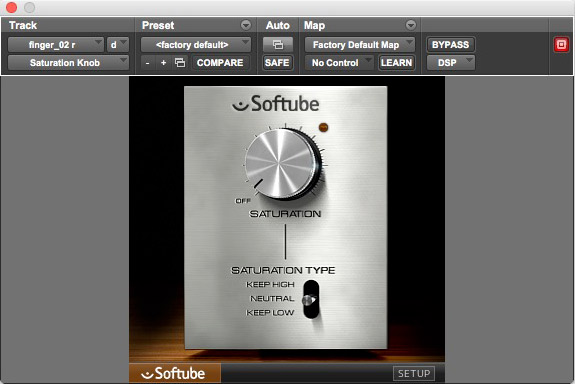Toggle the LEARN button
Screen dimensions: 575x384
pos(396,63)
